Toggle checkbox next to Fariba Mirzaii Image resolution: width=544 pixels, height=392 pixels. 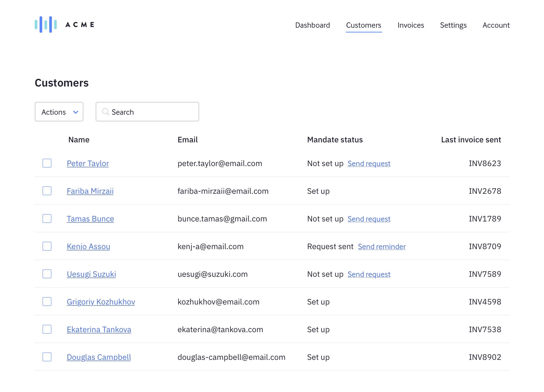(47, 191)
